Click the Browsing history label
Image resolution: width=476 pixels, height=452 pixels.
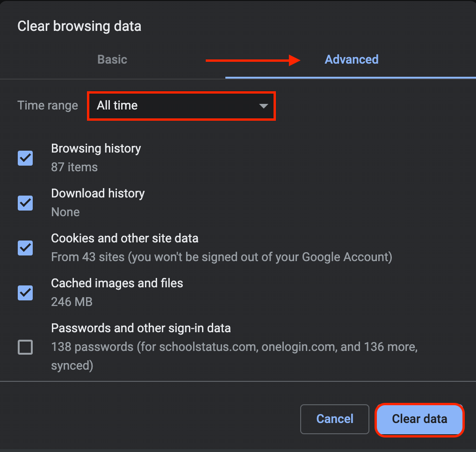pos(96,148)
